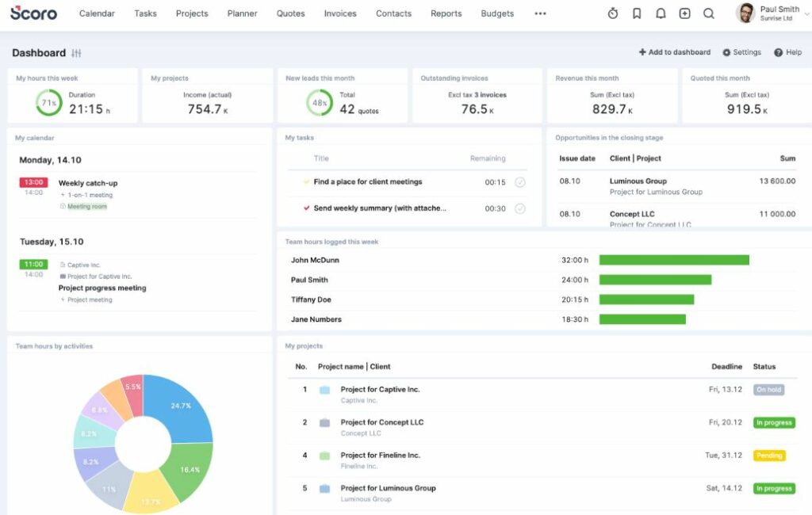Screen dimensions: 812x515
Task: Open the In progress status for Concept LLC
Action: coord(774,423)
